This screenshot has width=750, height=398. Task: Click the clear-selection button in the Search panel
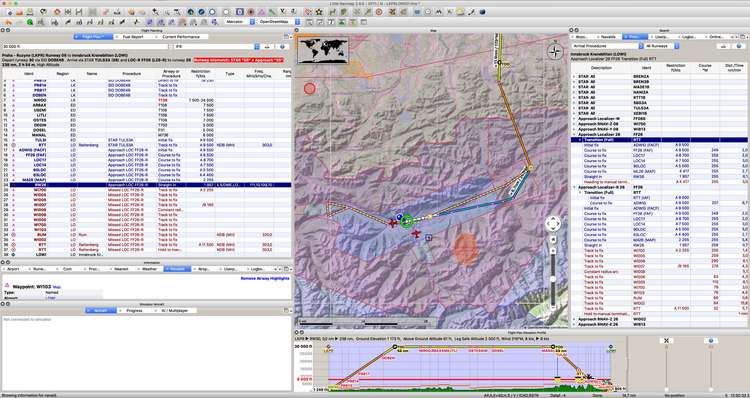click(x=723, y=46)
